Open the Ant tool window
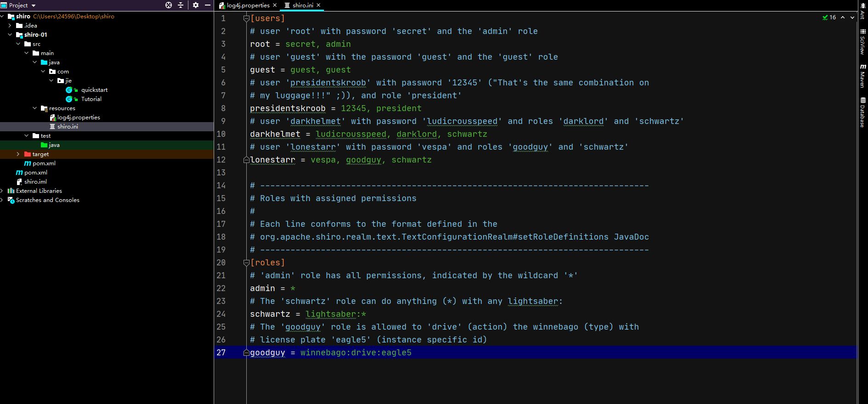The height and width of the screenshot is (404, 868). [x=863, y=10]
